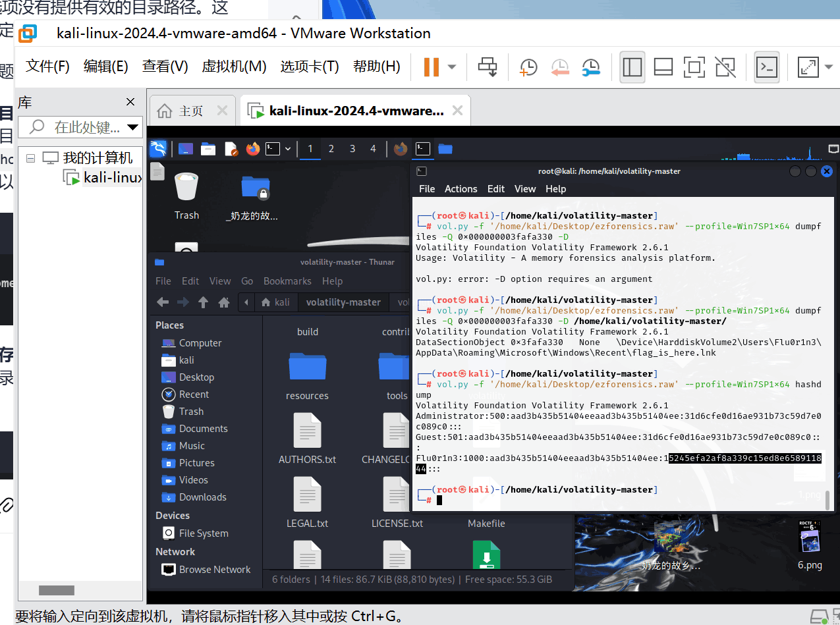Click the kali path button in Thunar
Viewport: 840px width, 625px height.
point(276,302)
